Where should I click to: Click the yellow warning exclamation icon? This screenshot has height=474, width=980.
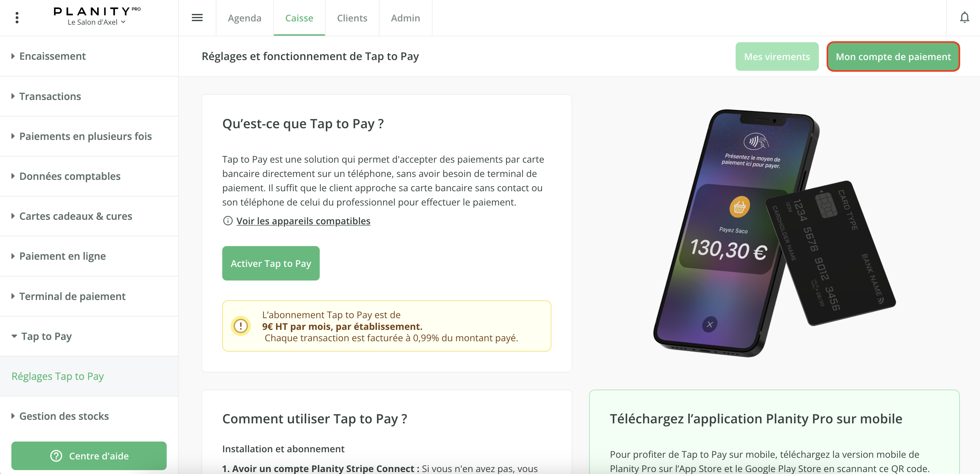click(240, 326)
